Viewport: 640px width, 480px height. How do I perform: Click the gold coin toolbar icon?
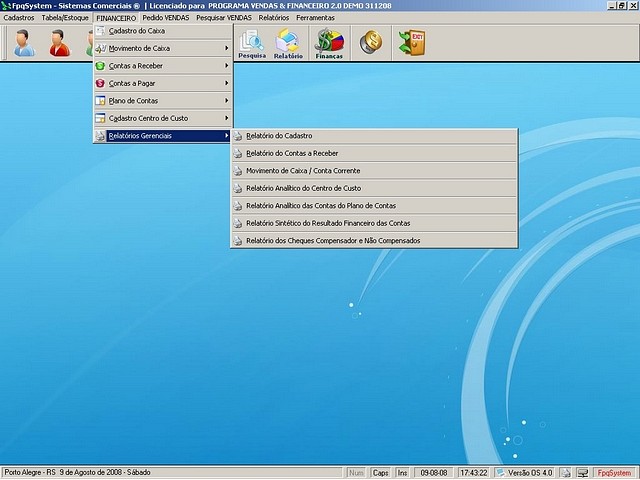point(370,43)
